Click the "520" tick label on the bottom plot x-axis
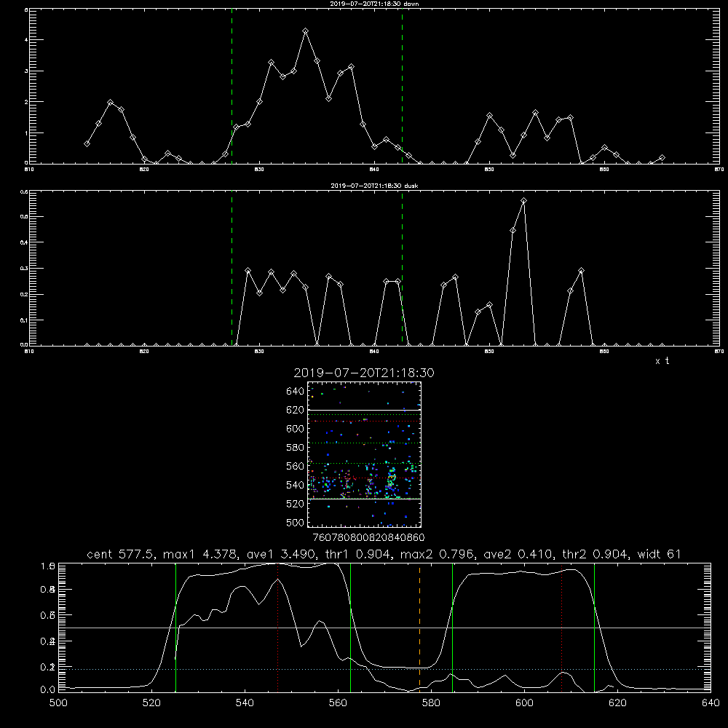Viewport: 728px width, 728px height. tap(151, 703)
